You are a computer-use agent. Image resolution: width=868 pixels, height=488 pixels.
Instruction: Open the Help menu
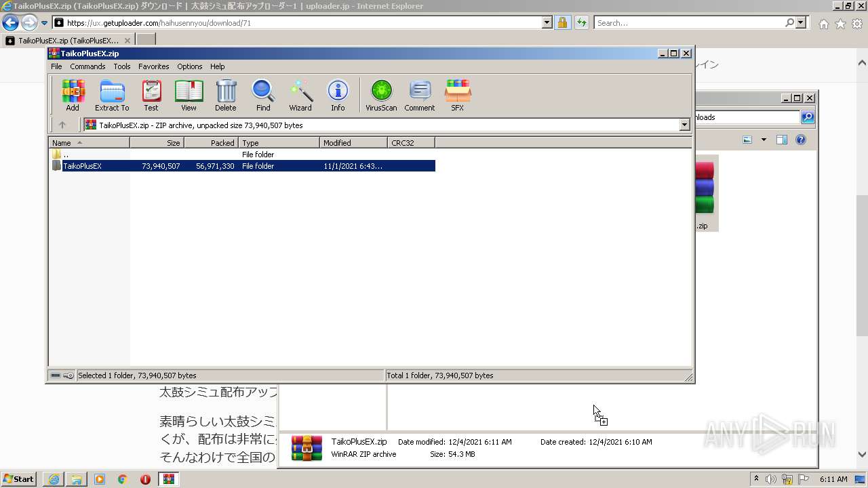(x=218, y=66)
